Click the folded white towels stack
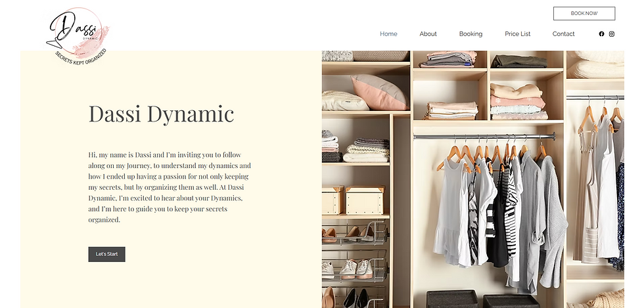This screenshot has width=644, height=308. pos(365,150)
